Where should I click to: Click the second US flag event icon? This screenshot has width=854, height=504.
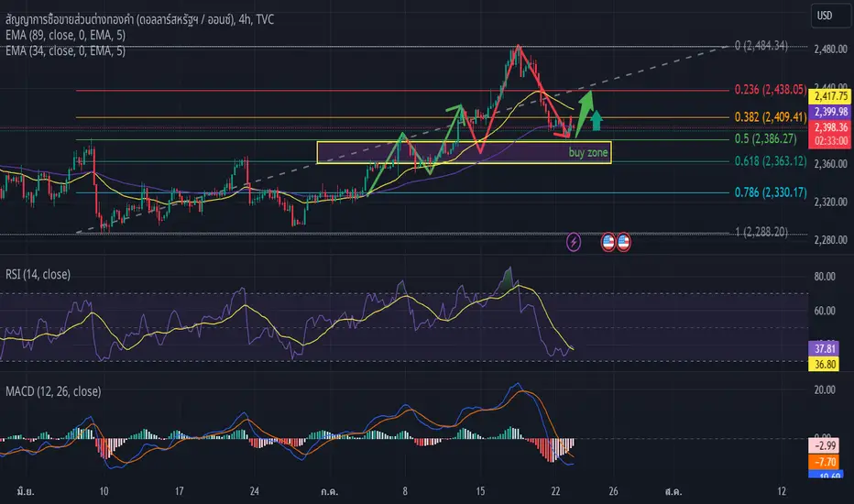coord(623,241)
